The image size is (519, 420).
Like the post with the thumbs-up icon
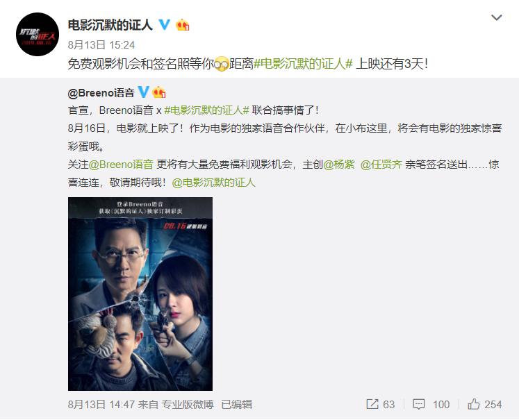(x=473, y=404)
